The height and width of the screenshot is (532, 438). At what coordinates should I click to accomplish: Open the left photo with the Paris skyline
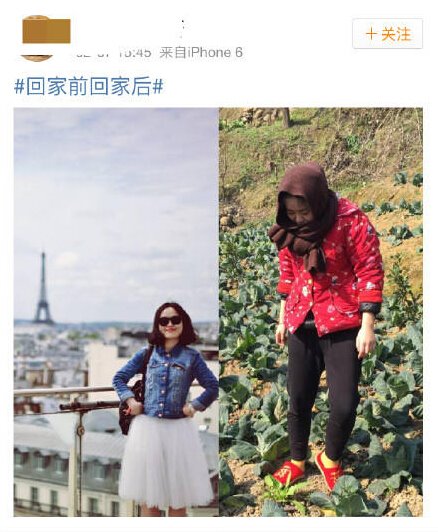click(x=116, y=312)
